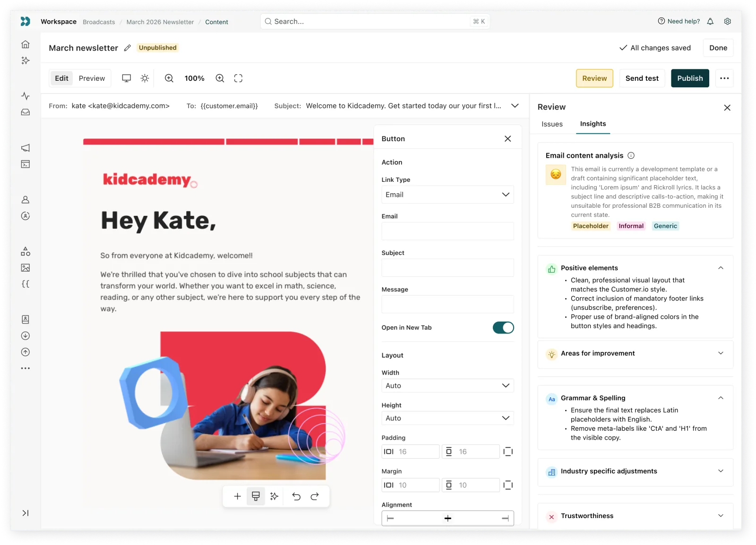Viewport: 756px width, 545px height.
Task: Click the Message input field in Button panel
Action: (447, 305)
